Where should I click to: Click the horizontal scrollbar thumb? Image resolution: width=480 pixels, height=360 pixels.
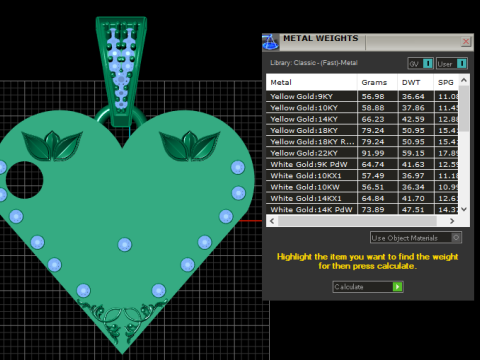click(357, 221)
